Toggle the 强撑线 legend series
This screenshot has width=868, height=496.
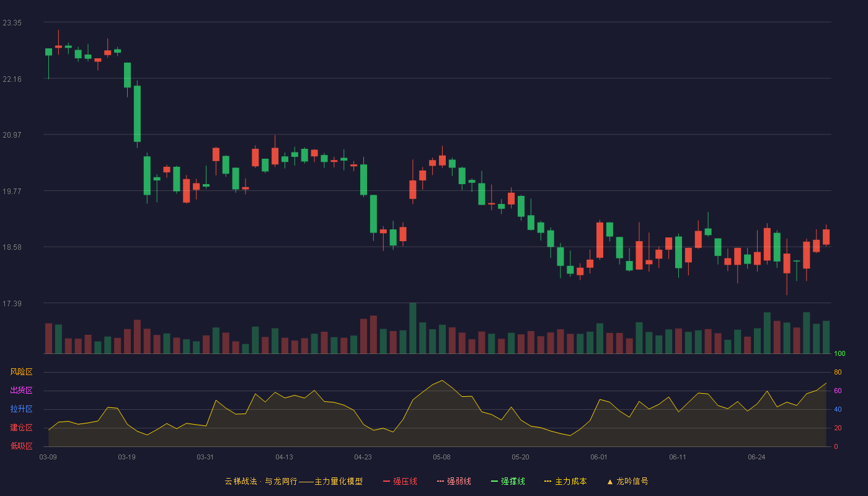click(x=508, y=481)
